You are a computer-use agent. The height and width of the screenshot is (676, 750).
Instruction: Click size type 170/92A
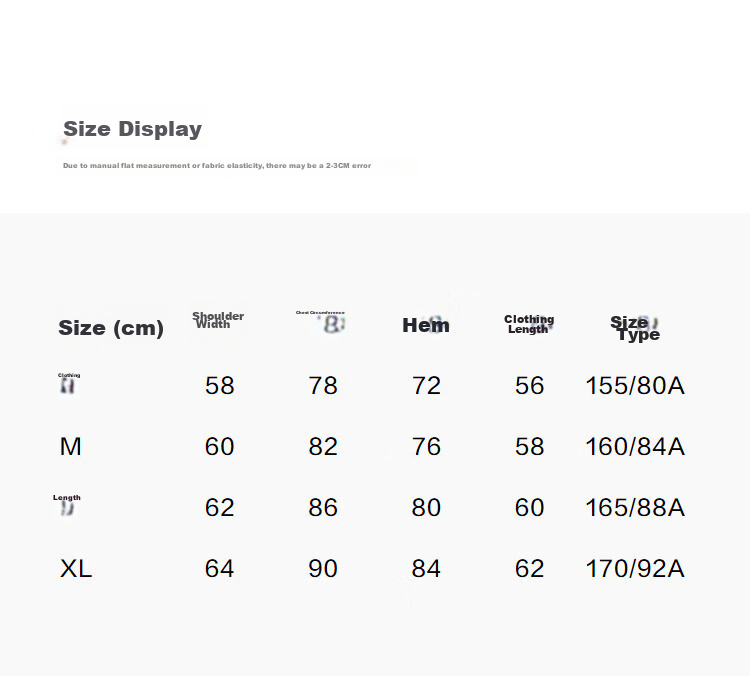coord(635,568)
